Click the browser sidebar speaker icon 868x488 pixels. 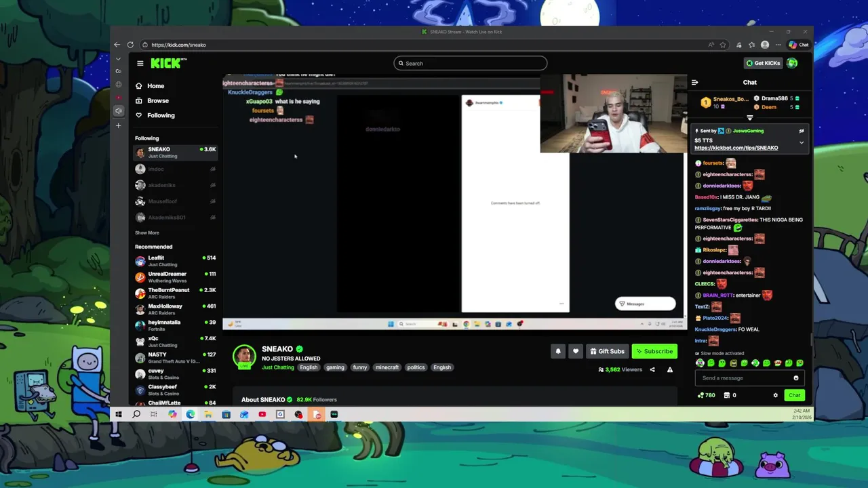click(118, 110)
